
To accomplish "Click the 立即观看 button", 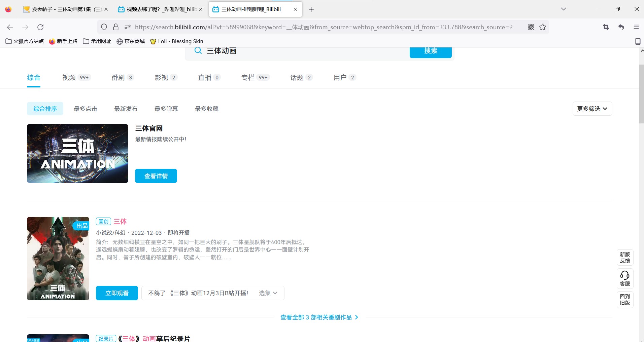I will coord(117,293).
